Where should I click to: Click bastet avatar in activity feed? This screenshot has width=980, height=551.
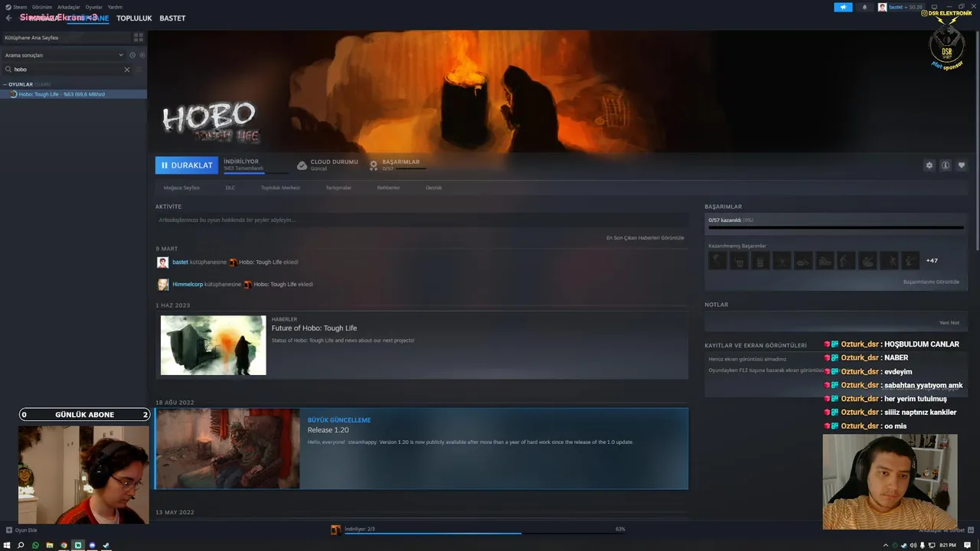click(x=163, y=262)
